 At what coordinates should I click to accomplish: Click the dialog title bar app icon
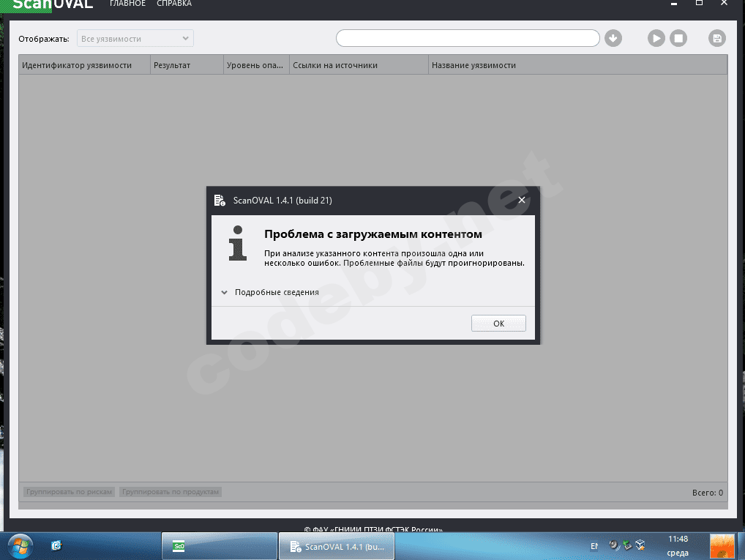click(x=220, y=200)
